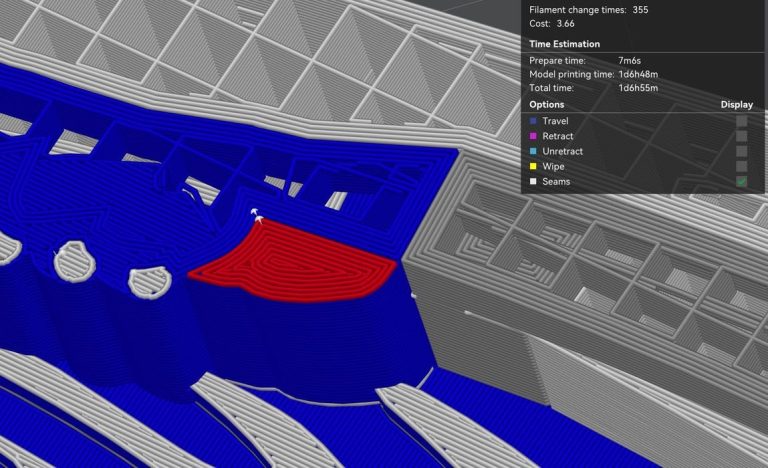Click the red filament region in the preview

(x=300, y=258)
